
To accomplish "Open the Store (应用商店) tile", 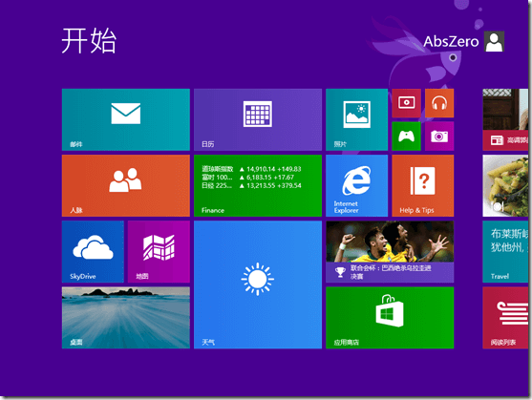I will click(x=390, y=317).
